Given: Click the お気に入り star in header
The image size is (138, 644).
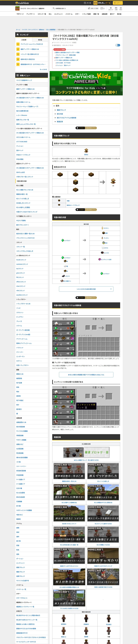Looking at the screenshot, I should (x=111, y=8).
